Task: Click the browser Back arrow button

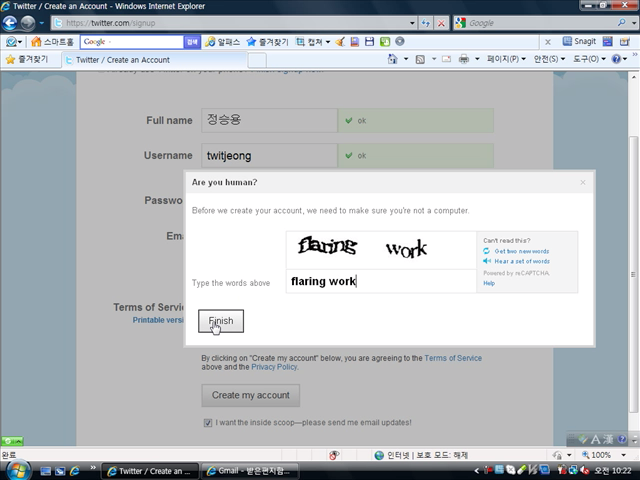Action: click(10, 23)
